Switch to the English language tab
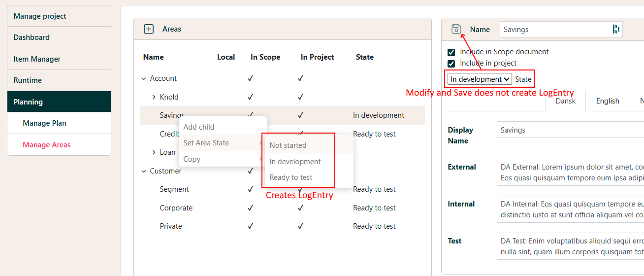644x276 pixels. (x=608, y=101)
